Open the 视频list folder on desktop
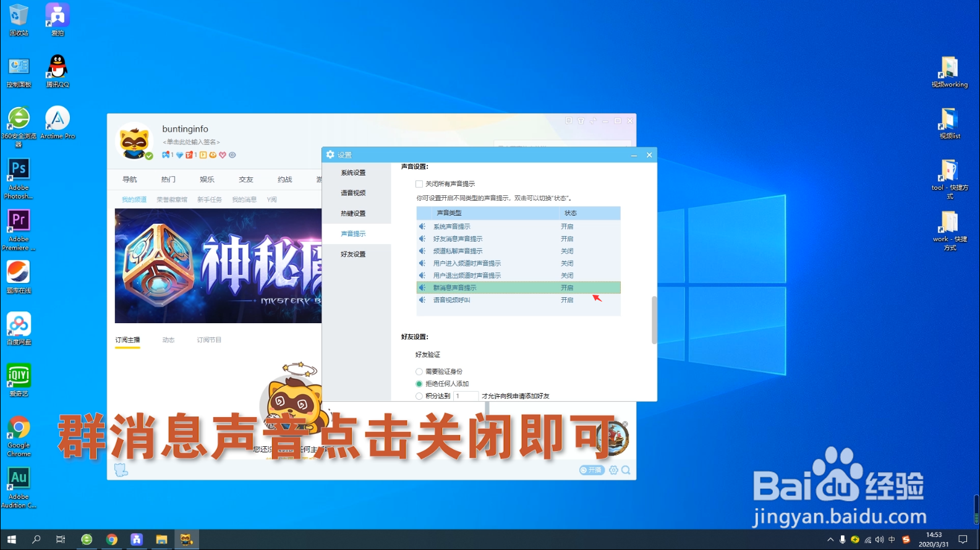This screenshot has height=550, width=980. (949, 123)
